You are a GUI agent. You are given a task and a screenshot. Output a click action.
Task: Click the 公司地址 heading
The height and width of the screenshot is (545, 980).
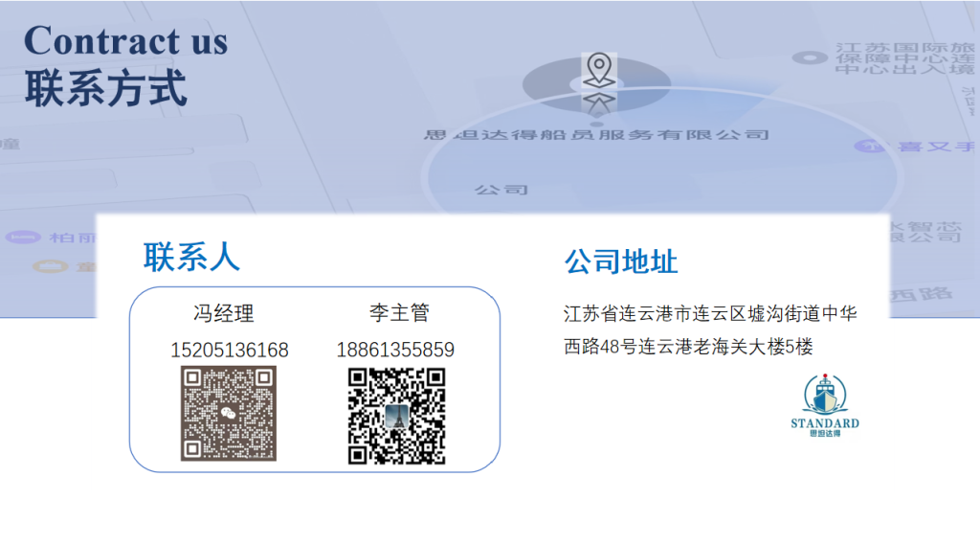(x=620, y=261)
